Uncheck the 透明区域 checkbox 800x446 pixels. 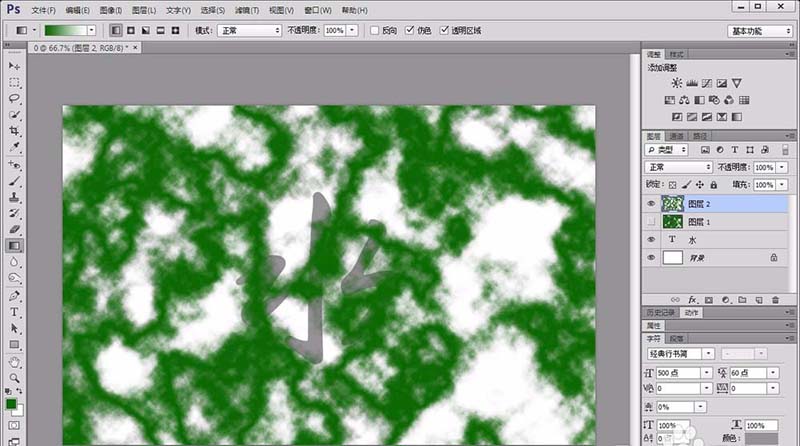coord(445,31)
